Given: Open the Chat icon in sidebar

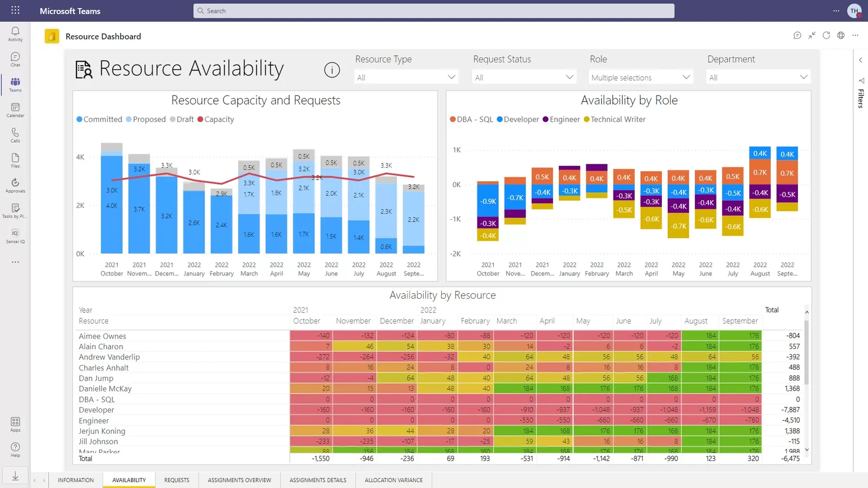Looking at the screenshot, I should tap(15, 59).
